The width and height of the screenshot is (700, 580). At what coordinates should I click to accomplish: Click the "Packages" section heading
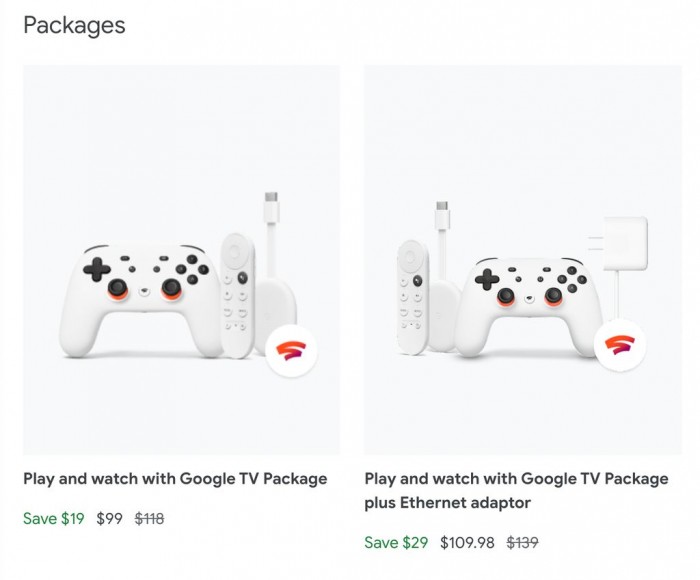(74, 26)
